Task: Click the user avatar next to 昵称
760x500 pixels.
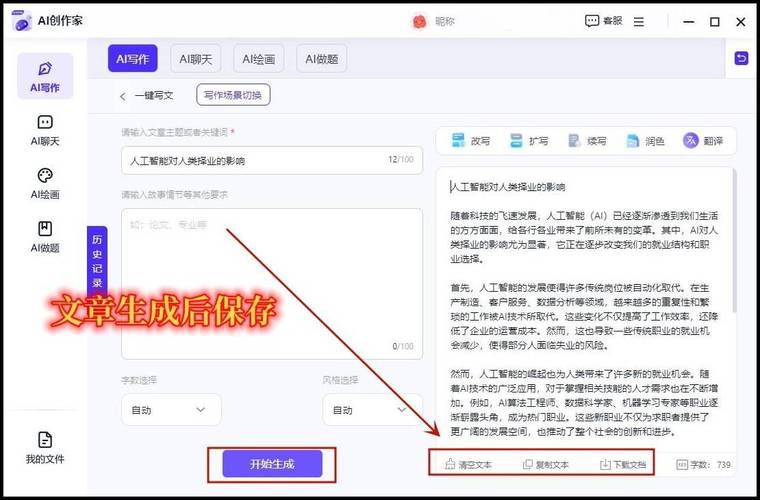Action: point(419,21)
